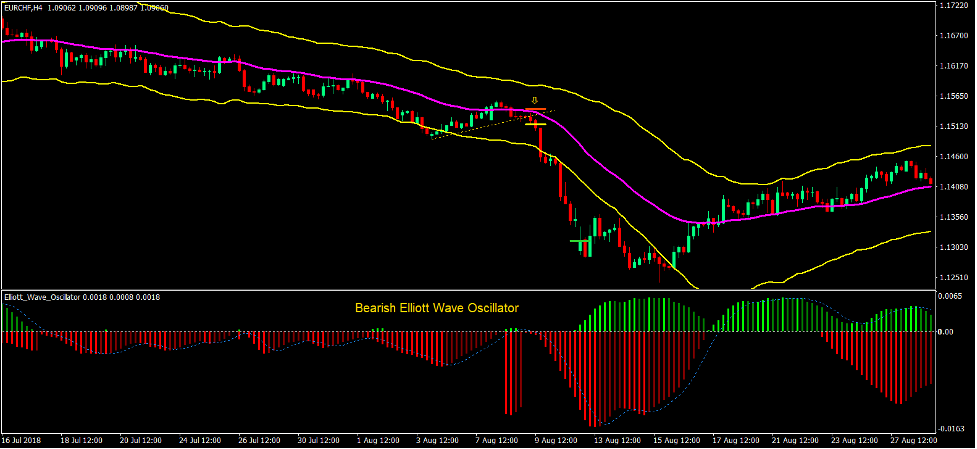This screenshot has height=449, width=977.
Task: Select the orange horizontal stop loss marker
Action: tap(535, 111)
